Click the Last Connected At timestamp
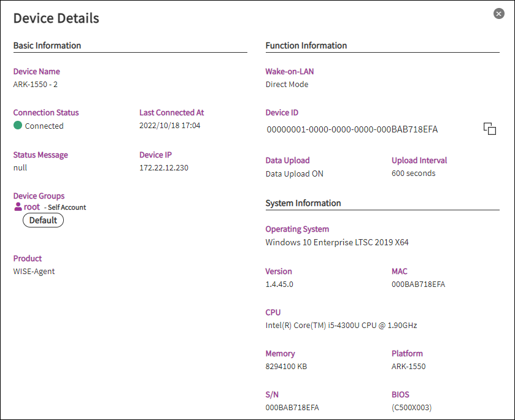The image size is (515, 420). (x=169, y=126)
